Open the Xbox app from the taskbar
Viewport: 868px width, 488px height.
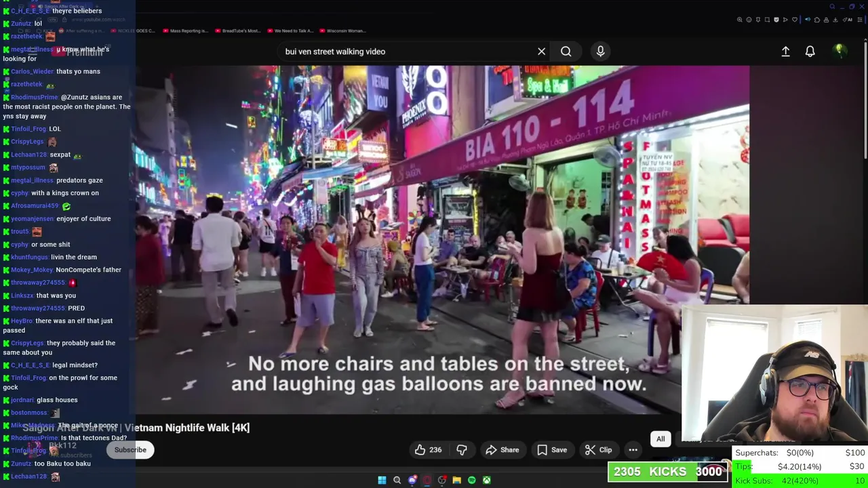tap(487, 481)
